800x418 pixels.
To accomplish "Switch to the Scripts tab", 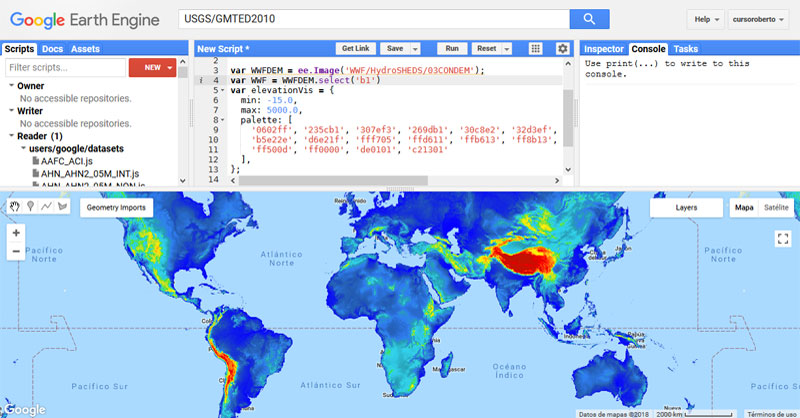I will pyautogui.click(x=19, y=49).
